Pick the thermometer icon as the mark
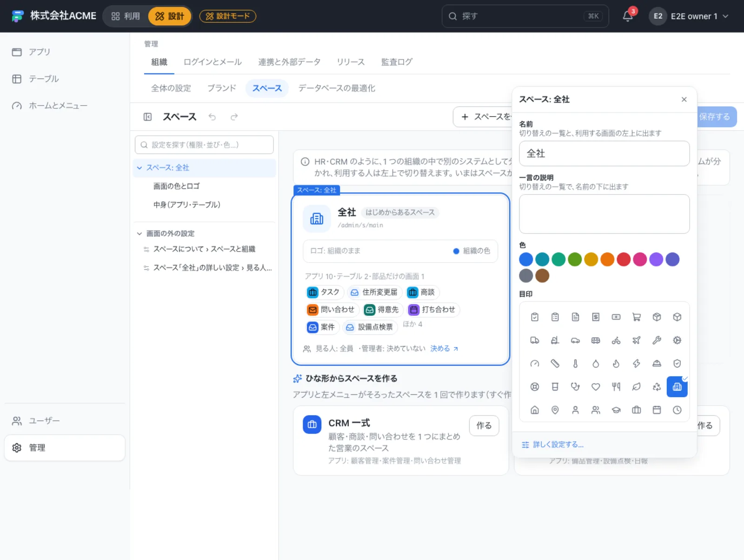 tap(576, 364)
